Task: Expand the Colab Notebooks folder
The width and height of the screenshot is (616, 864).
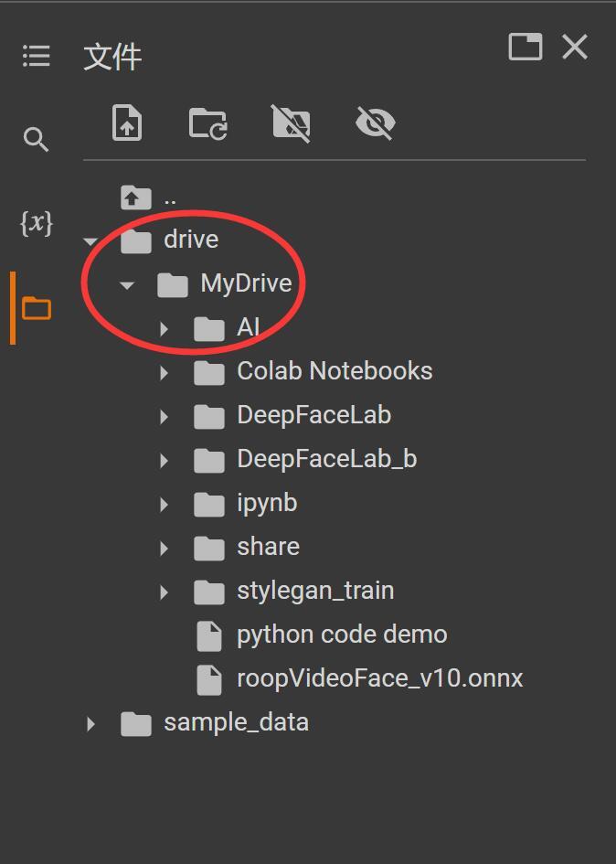Action: click(164, 373)
